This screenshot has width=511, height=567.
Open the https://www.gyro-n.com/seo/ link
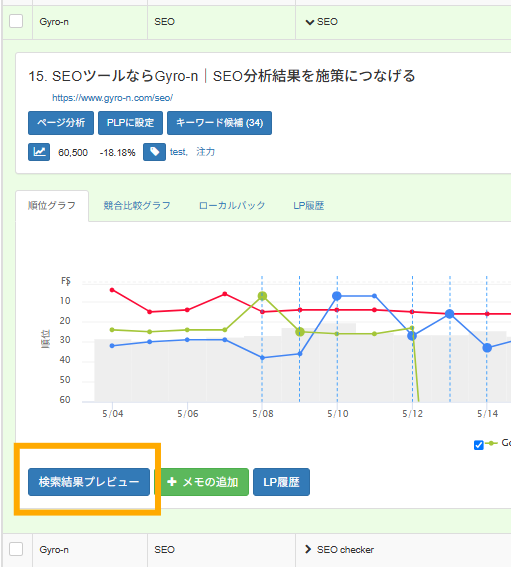pyautogui.click(x=112, y=98)
